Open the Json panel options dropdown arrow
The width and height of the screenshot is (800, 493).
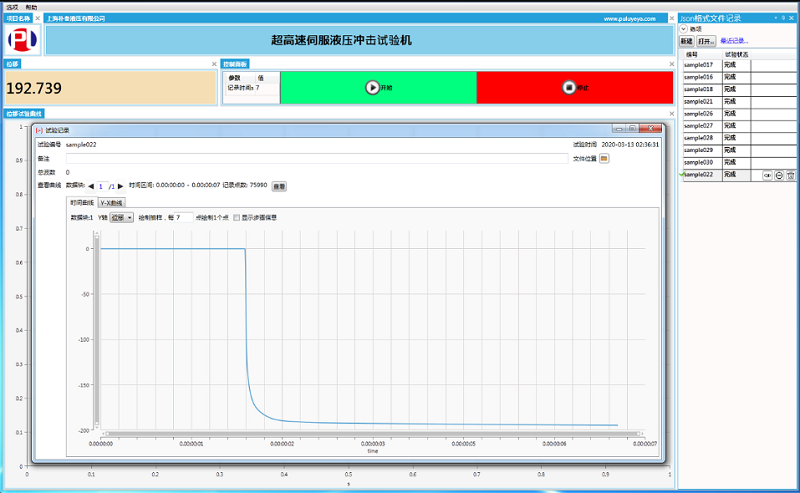[x=776, y=18]
